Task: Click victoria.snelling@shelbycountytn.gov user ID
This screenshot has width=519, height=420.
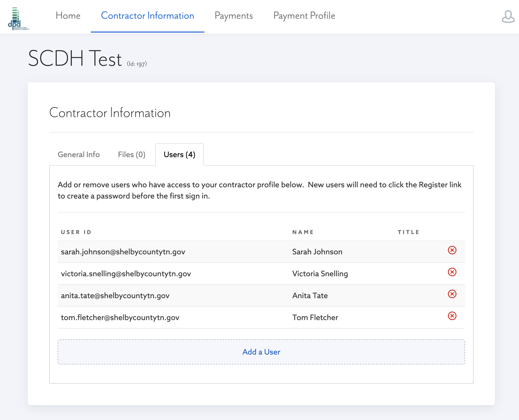Action: click(x=126, y=274)
